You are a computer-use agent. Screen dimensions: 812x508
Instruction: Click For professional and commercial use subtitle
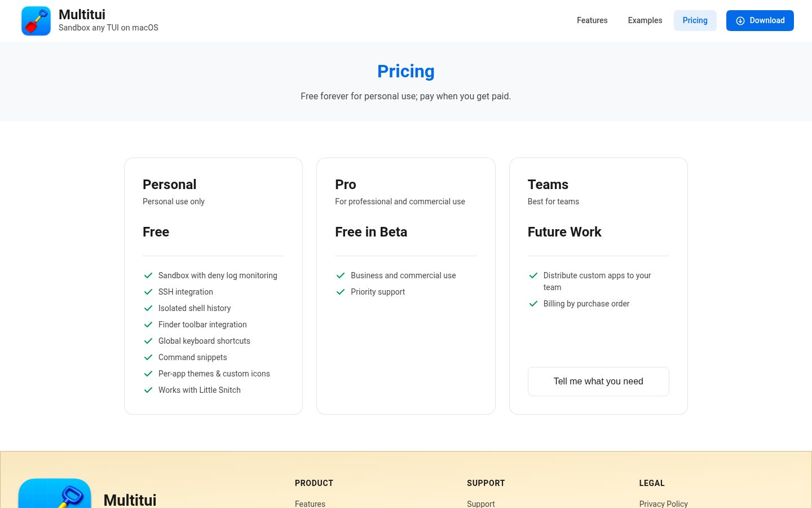(x=400, y=202)
